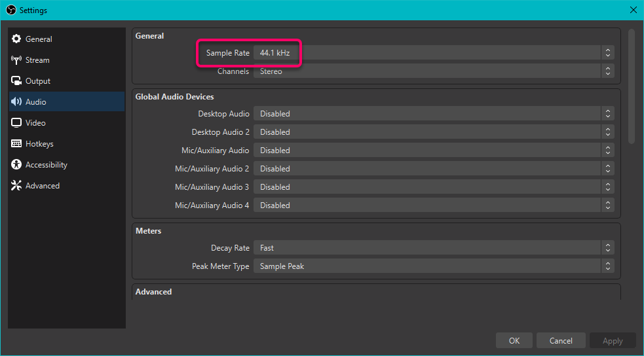Screen dimensions: 644x356
Task: Click the Apply button
Action: [x=612, y=340]
